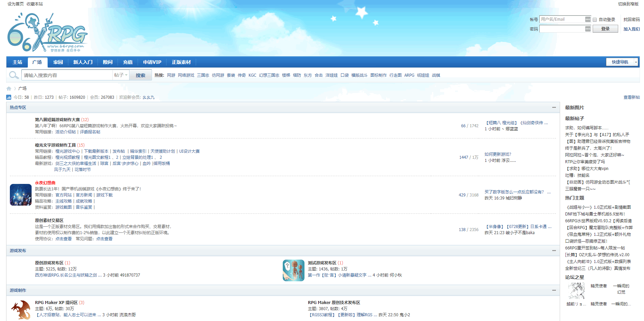
Task: Click the 切换到窄版 link
Action: tap(628, 4)
